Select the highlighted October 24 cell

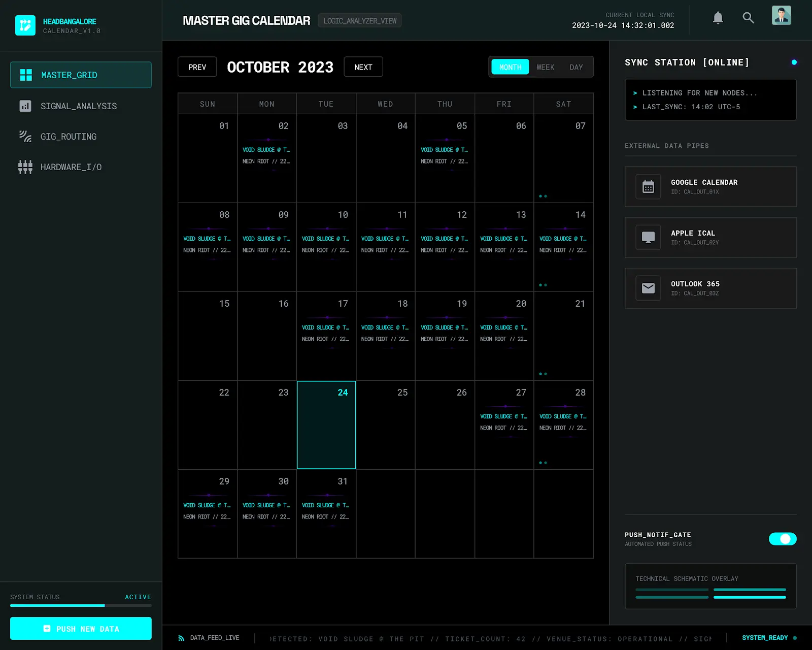point(326,425)
